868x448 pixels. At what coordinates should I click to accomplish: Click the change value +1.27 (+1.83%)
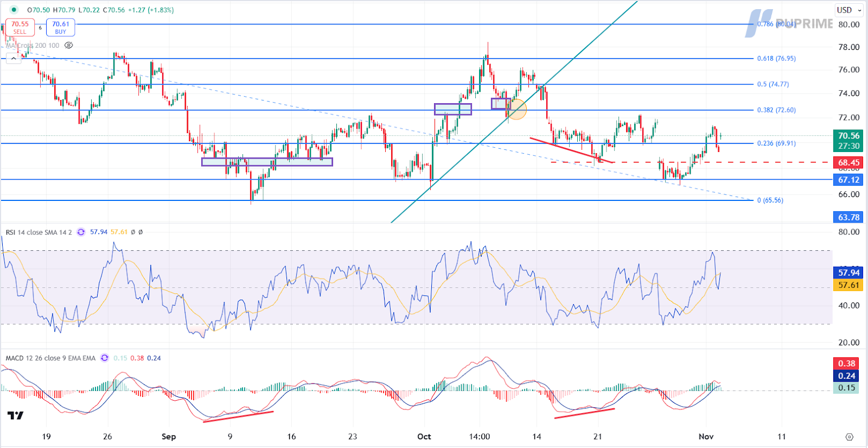point(151,10)
